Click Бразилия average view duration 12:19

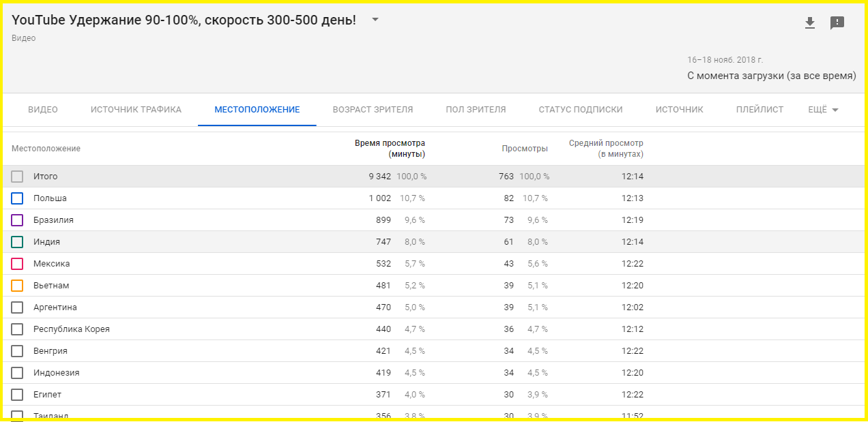(633, 220)
